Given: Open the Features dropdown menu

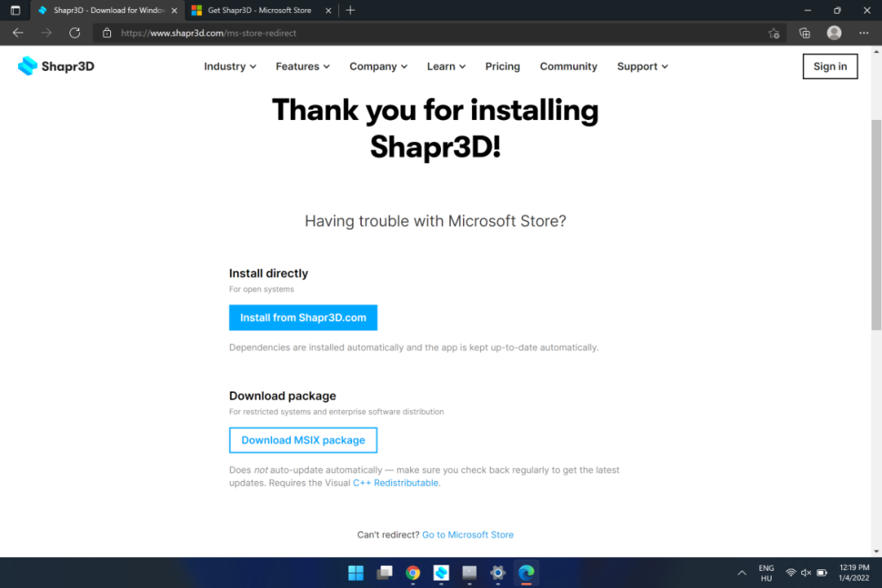Looking at the screenshot, I should [x=302, y=66].
